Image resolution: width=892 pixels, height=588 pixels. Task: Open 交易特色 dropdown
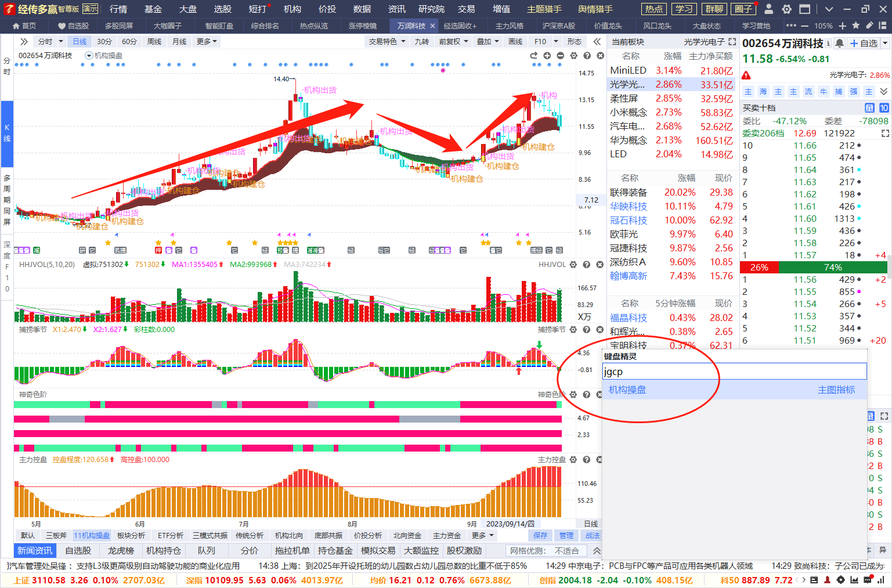(387, 42)
